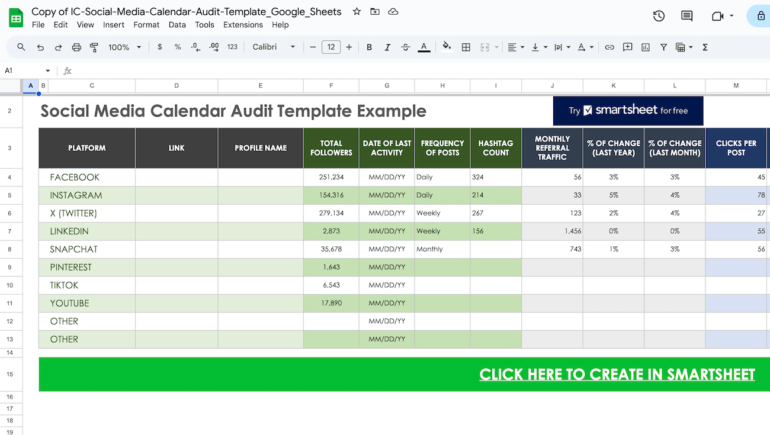Toggle italic formatting

(x=387, y=47)
